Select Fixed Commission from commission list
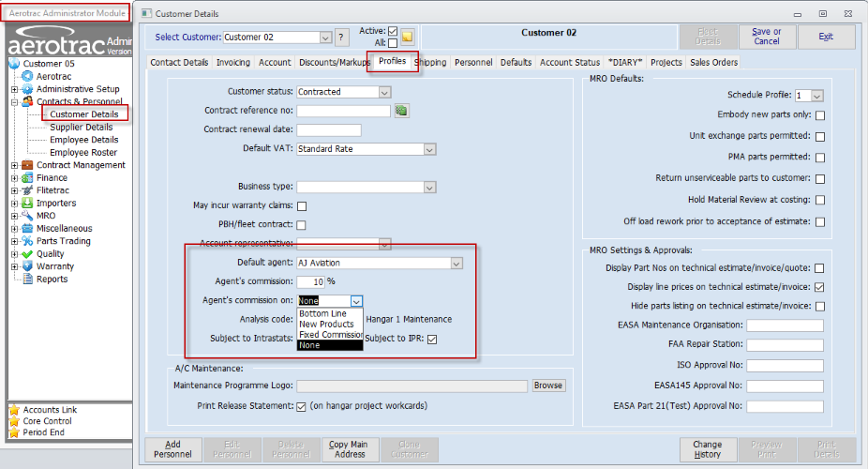Screen dimensions: 868x469 (x=330, y=335)
